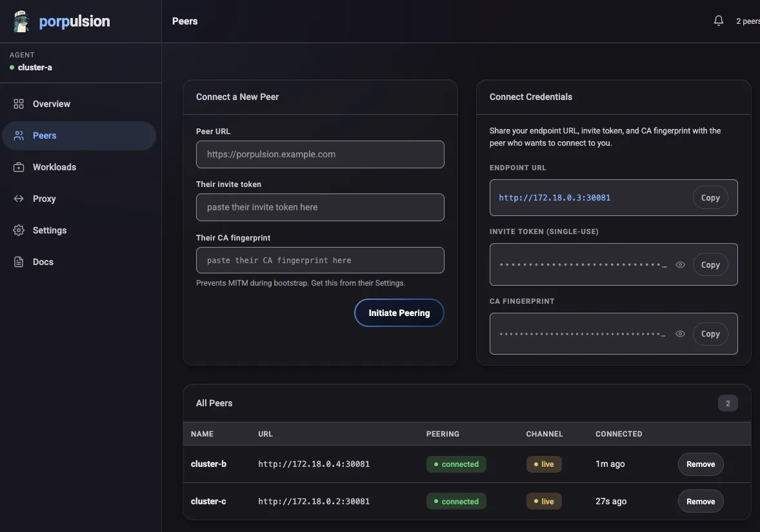Image resolution: width=760 pixels, height=532 pixels.
Task: Click the Settings gear icon in sidebar
Action: [19, 230]
